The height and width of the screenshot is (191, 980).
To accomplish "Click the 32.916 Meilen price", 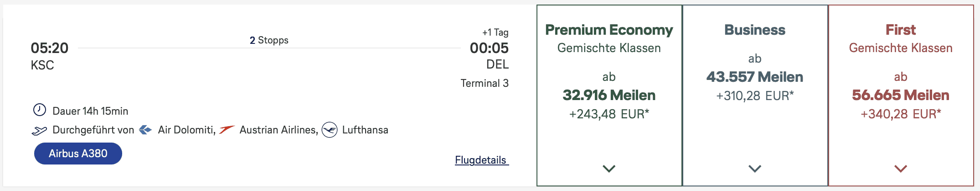I will click(x=609, y=95).
